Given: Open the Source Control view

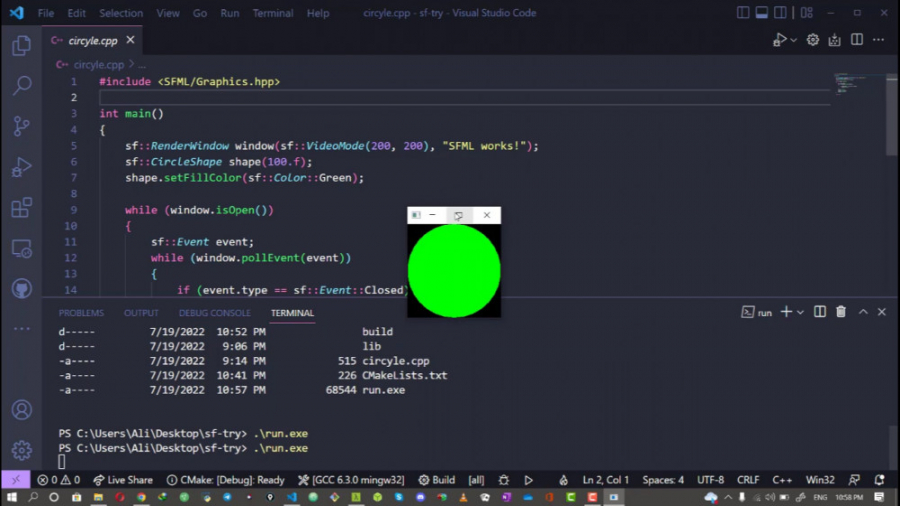Looking at the screenshot, I should click(21, 126).
